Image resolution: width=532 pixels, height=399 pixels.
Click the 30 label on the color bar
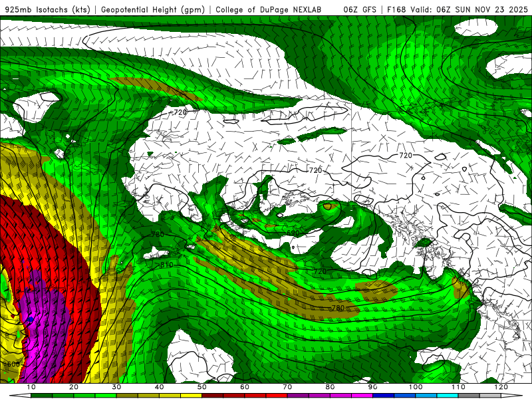tap(116, 387)
